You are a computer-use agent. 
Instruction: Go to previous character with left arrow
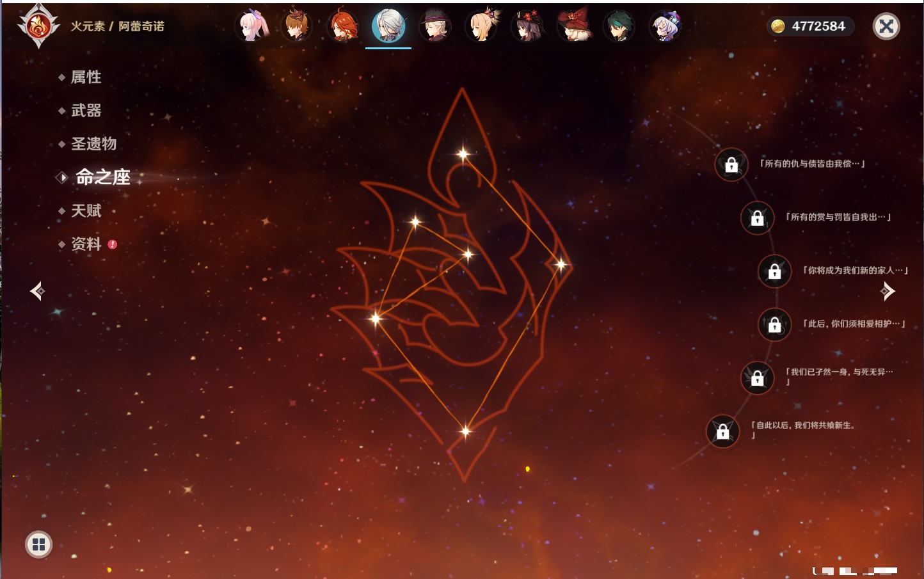click(x=37, y=291)
